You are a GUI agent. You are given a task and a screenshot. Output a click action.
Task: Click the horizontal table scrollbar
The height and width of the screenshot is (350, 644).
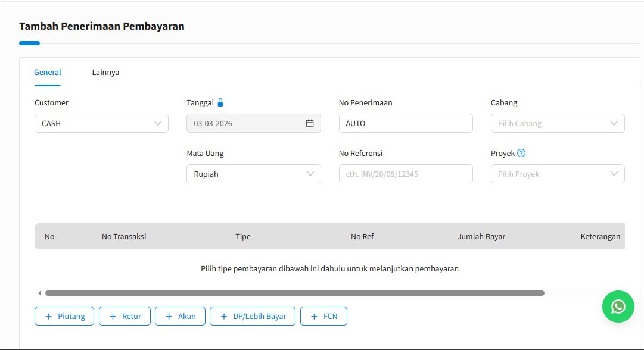[x=294, y=293]
